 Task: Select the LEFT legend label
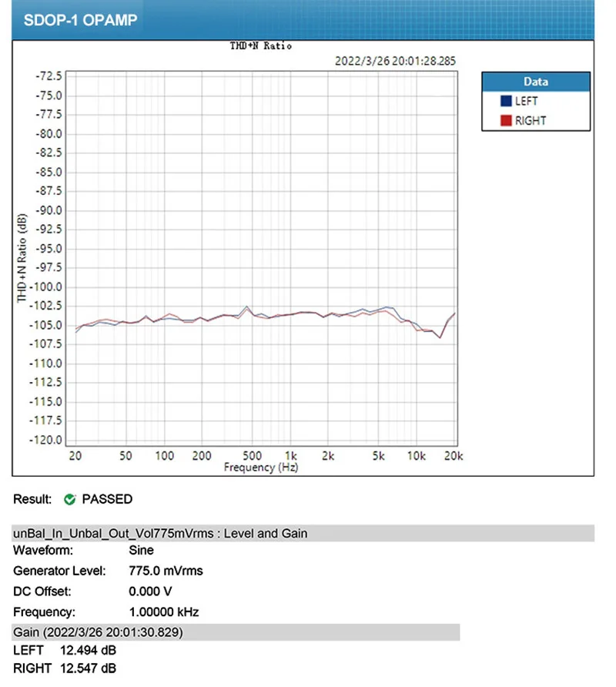[x=526, y=101]
